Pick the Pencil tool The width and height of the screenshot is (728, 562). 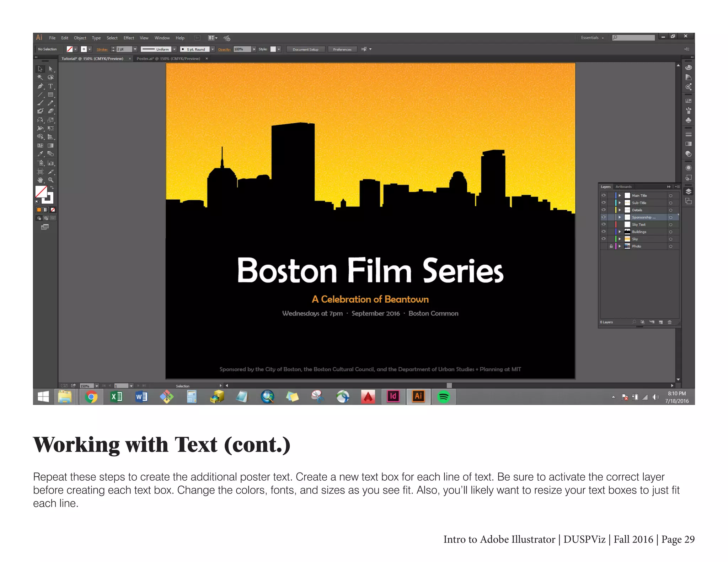pos(50,103)
